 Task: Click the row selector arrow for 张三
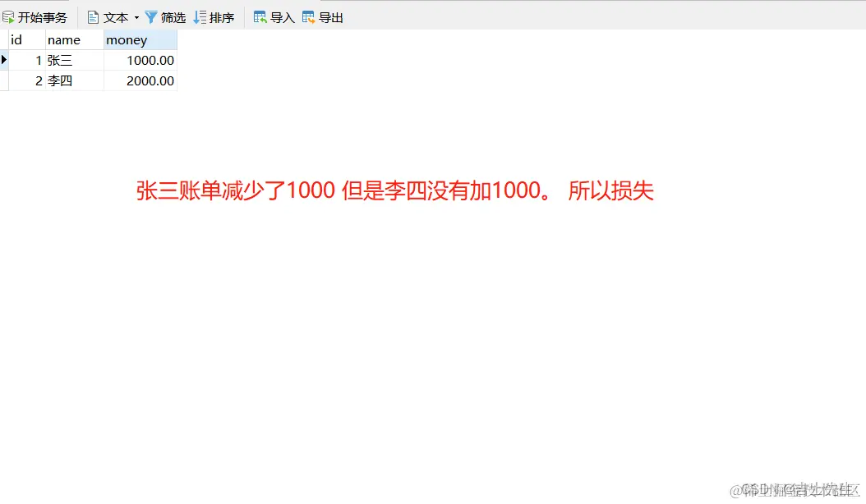pyautogui.click(x=4, y=59)
